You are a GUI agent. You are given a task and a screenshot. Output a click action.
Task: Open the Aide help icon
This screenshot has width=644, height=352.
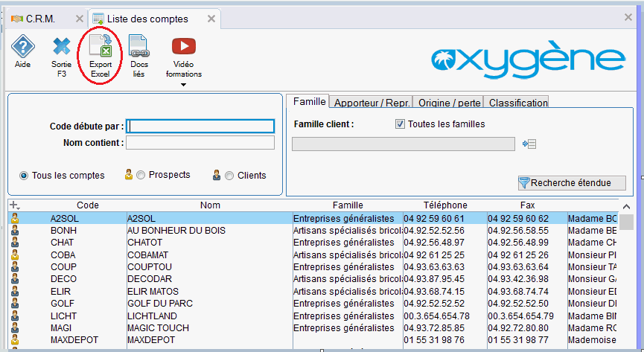point(22,46)
